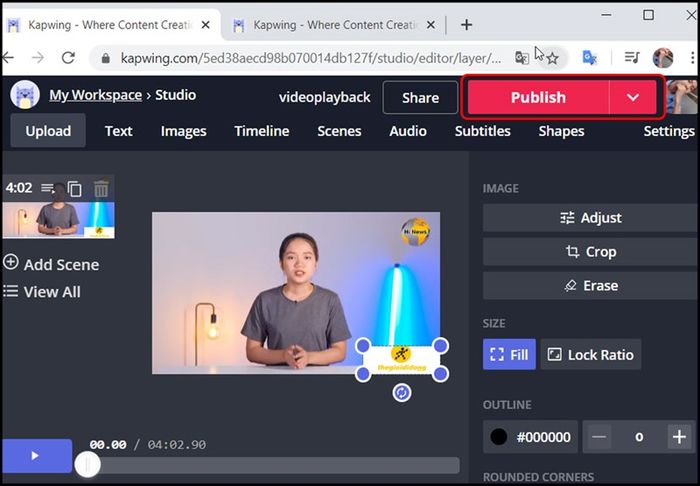The width and height of the screenshot is (700, 486).
Task: Click the #000000 outline color value
Action: [543, 437]
